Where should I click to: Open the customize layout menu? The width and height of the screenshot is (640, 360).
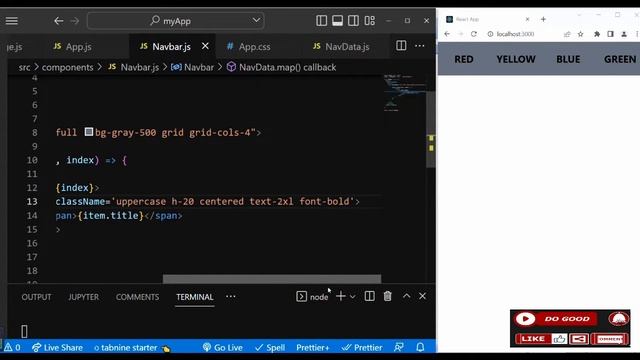[370, 20]
